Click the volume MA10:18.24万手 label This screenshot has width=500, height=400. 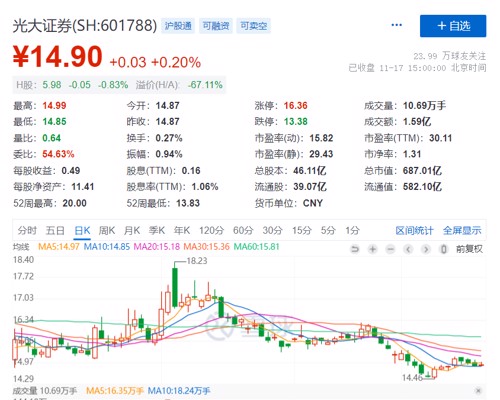(179, 391)
